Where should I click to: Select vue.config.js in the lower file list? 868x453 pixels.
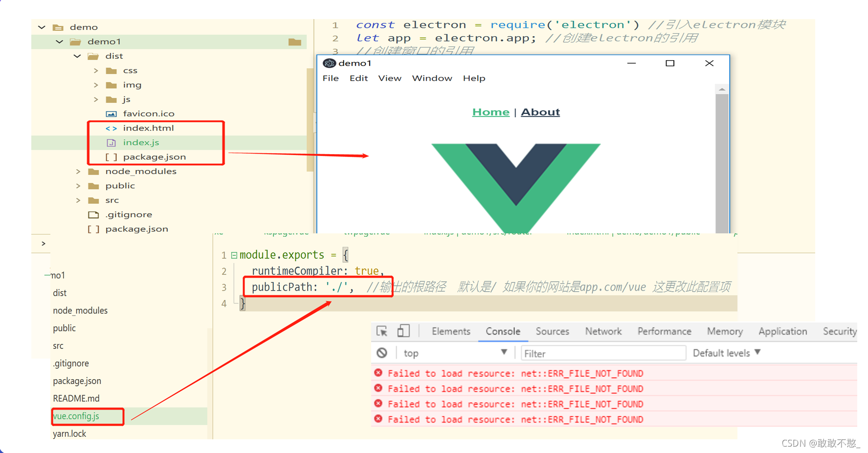(x=76, y=416)
